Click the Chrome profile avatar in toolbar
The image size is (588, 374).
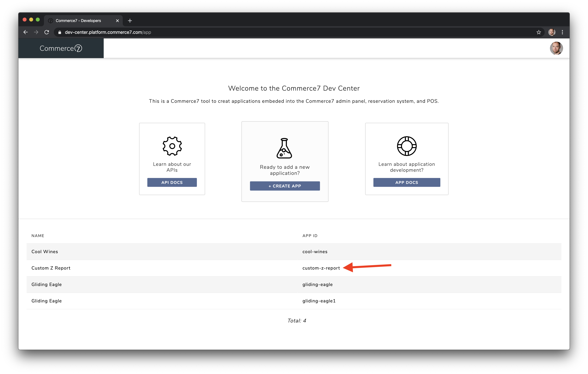pyautogui.click(x=552, y=32)
